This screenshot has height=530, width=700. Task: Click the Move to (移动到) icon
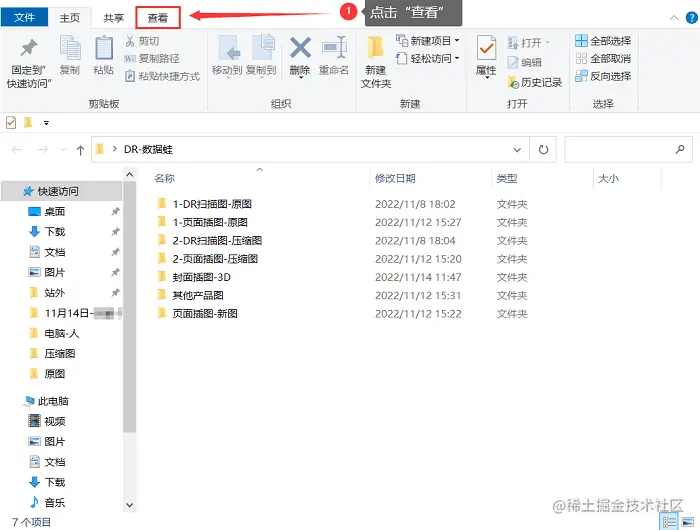227,48
